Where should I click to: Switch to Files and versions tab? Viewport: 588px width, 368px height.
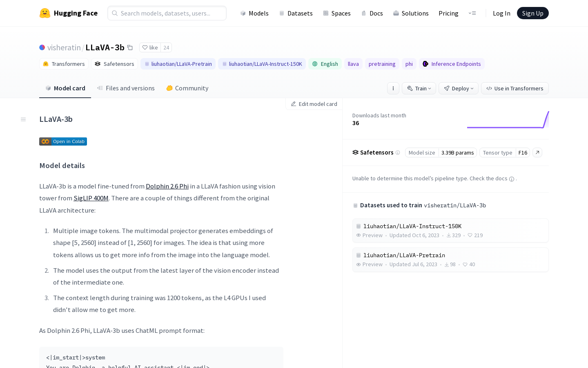126,88
